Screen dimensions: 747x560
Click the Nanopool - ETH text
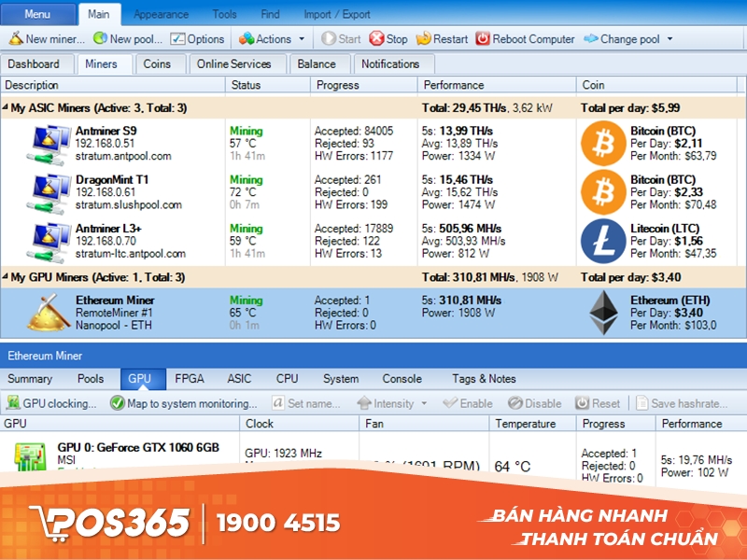(x=113, y=325)
